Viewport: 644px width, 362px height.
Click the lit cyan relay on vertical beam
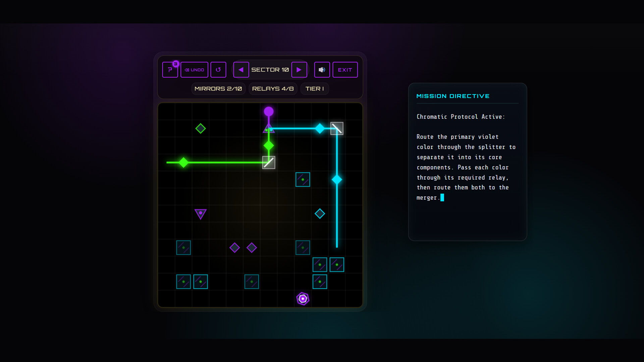[x=337, y=180]
